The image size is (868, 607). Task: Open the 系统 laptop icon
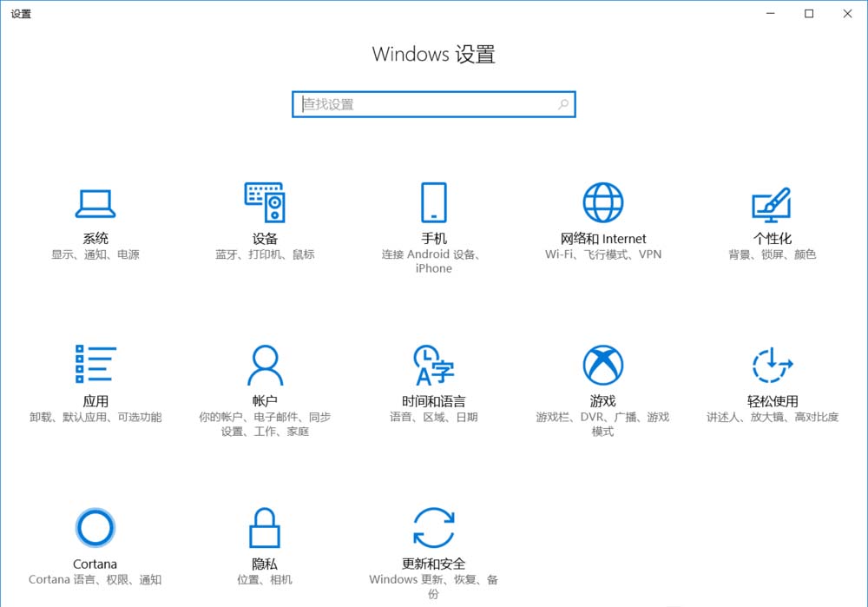point(95,203)
